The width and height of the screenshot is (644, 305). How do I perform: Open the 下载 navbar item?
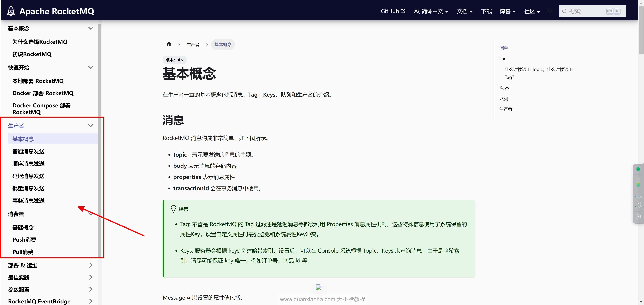pos(486,11)
